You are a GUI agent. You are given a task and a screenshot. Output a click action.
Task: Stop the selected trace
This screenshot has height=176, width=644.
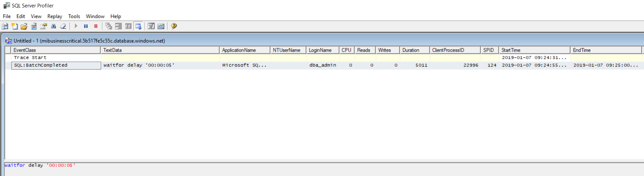click(x=96, y=26)
